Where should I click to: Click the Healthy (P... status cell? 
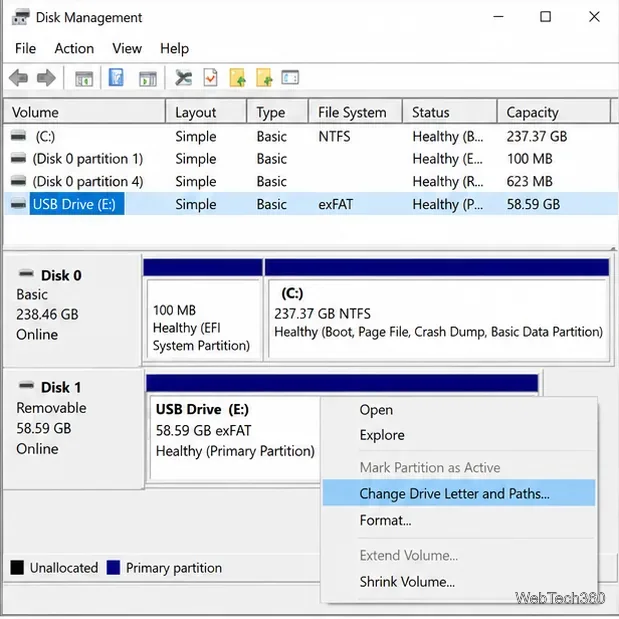[448, 204]
